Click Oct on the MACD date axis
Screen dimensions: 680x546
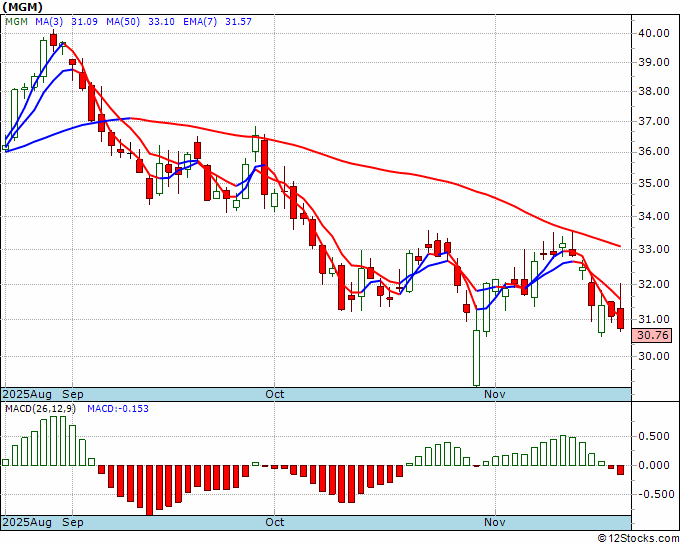275,522
